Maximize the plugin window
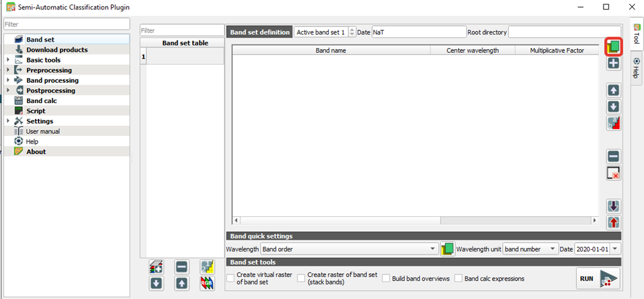The width and height of the screenshot is (644, 299). click(x=606, y=6)
